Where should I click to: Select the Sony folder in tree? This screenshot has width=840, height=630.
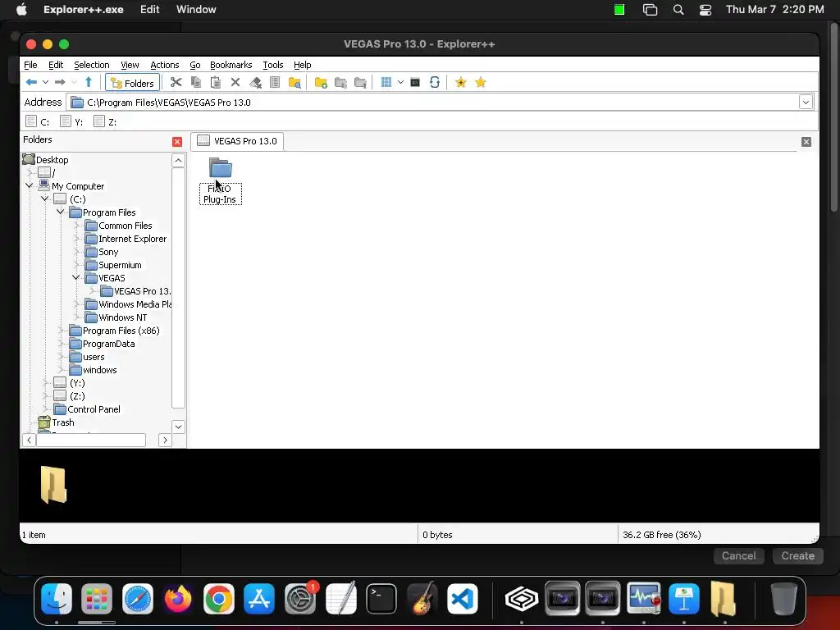tap(108, 252)
